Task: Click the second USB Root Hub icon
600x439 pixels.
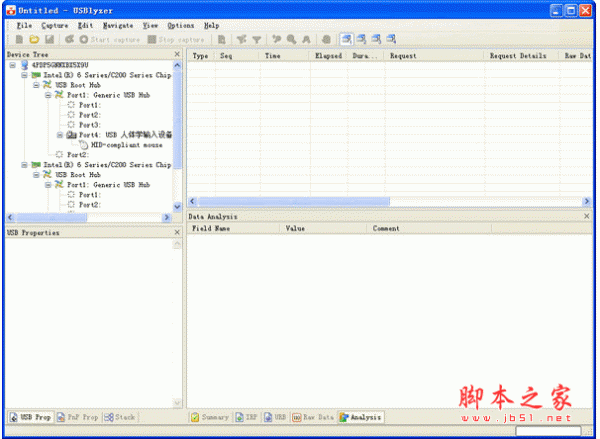Action: tap(47, 175)
